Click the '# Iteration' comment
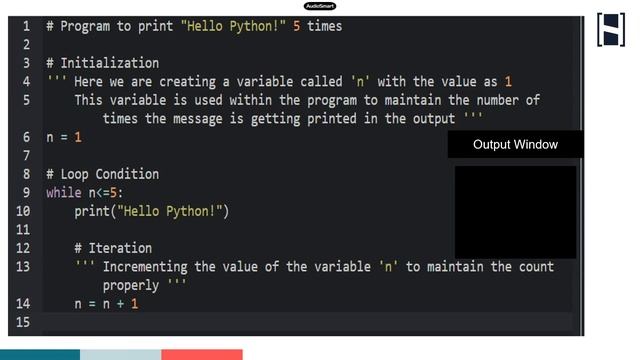 pos(113,248)
